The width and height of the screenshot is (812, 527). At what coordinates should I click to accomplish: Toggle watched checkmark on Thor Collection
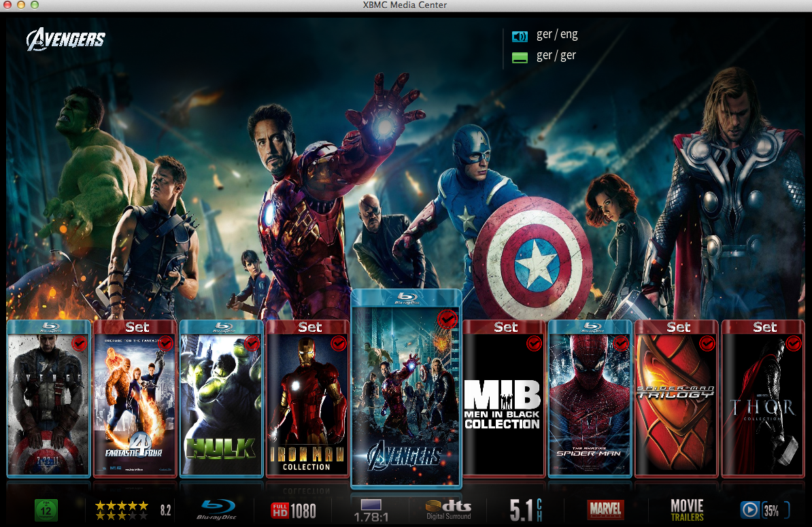(794, 343)
